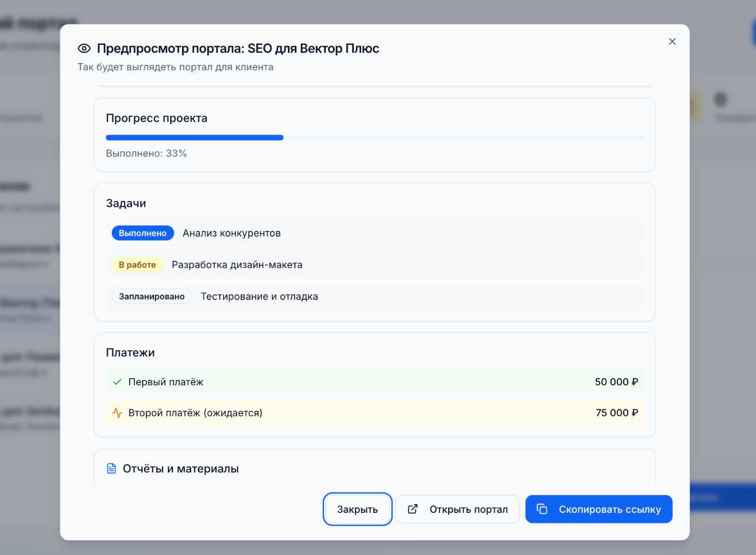
Task: Click the external link icon in Открыть портал
Action: (413, 509)
